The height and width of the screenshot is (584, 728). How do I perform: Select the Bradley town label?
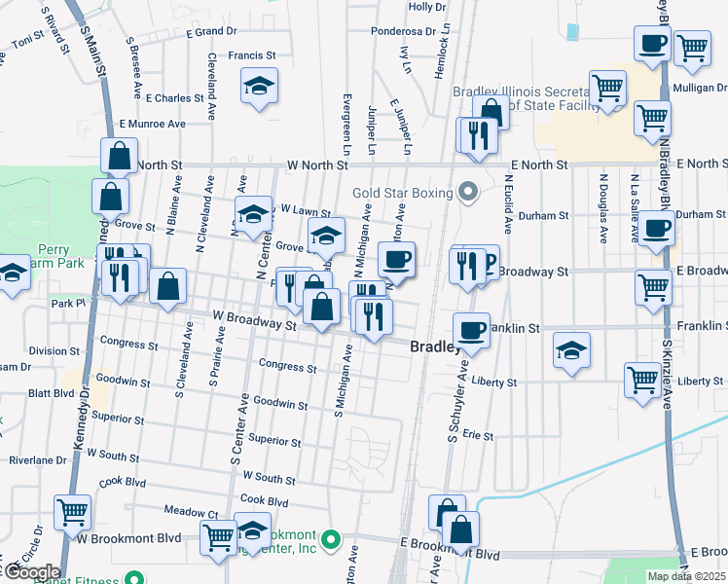435,347
